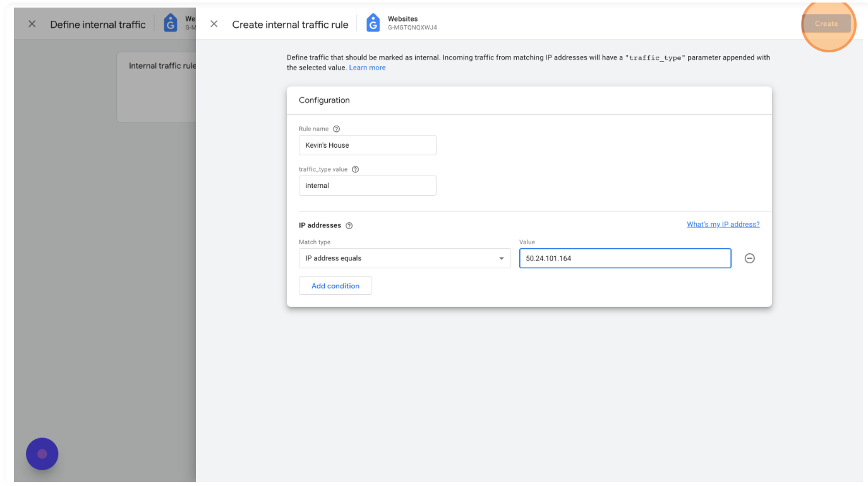Click the Internal traffic rules card in background
Screen dimensions: 868x486
157,87
